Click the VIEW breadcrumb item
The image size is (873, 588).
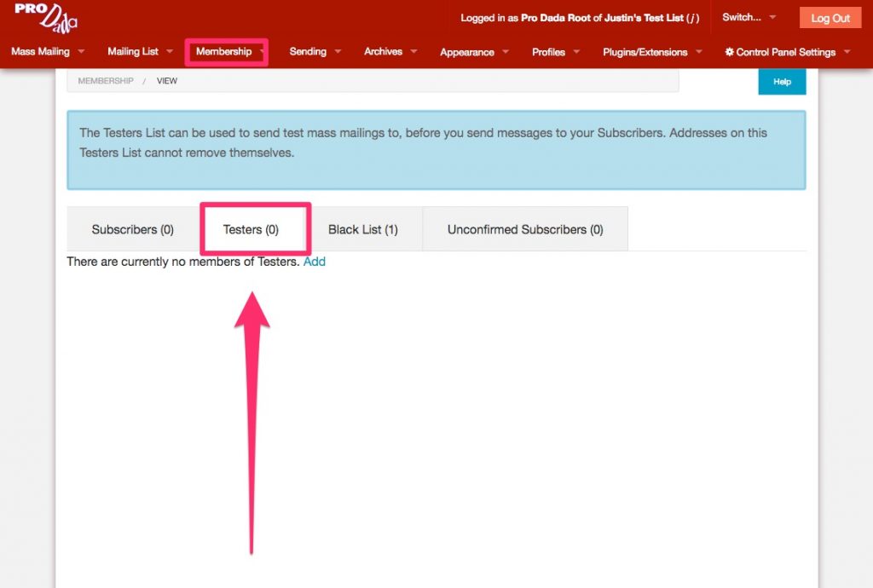pos(167,81)
